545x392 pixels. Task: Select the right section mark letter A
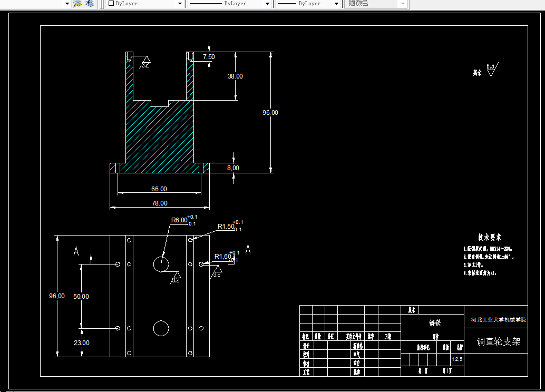point(248,249)
